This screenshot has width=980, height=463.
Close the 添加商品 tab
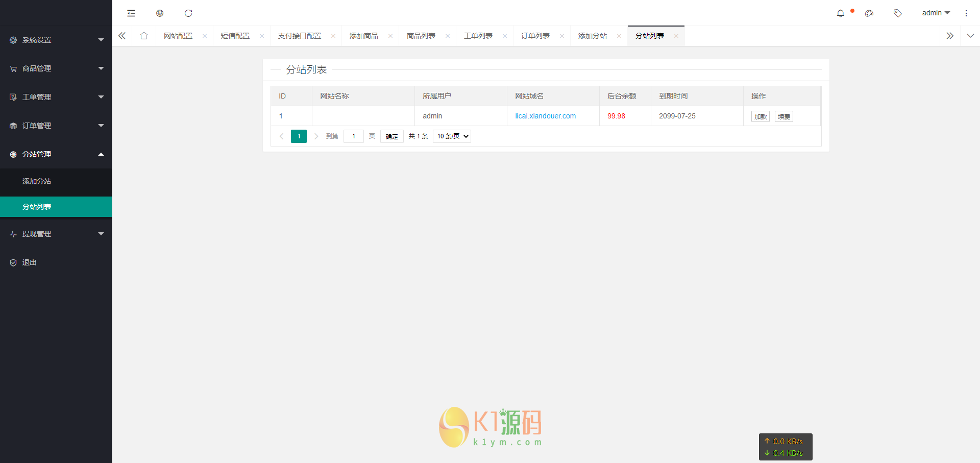(390, 36)
